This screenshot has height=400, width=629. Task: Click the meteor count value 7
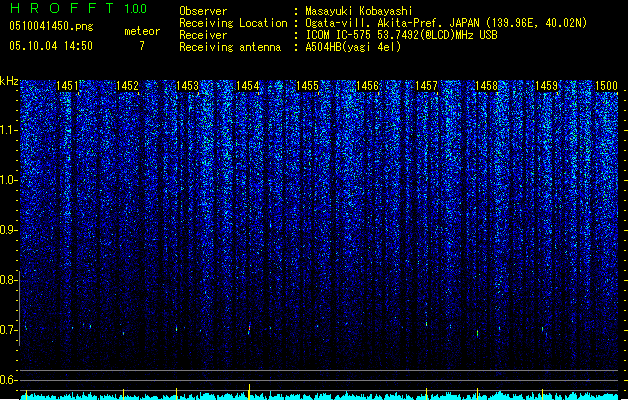tap(142, 46)
